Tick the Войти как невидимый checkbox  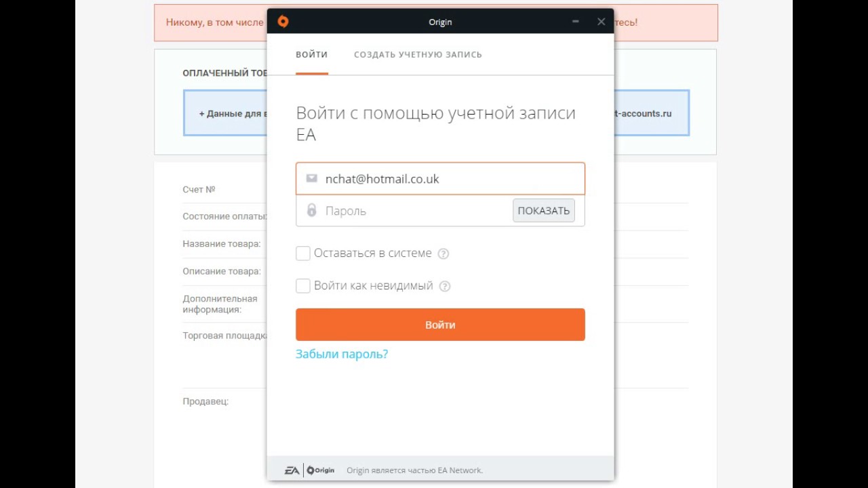[x=303, y=286]
